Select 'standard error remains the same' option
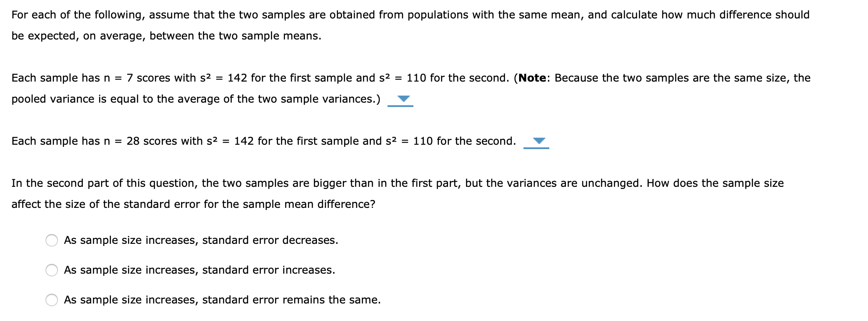The width and height of the screenshot is (868, 321). pyautogui.click(x=51, y=300)
